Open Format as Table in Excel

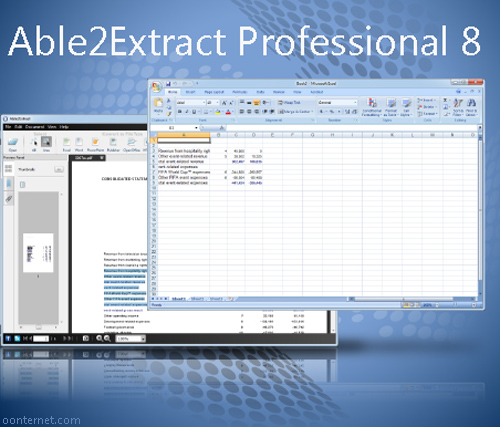(391, 107)
